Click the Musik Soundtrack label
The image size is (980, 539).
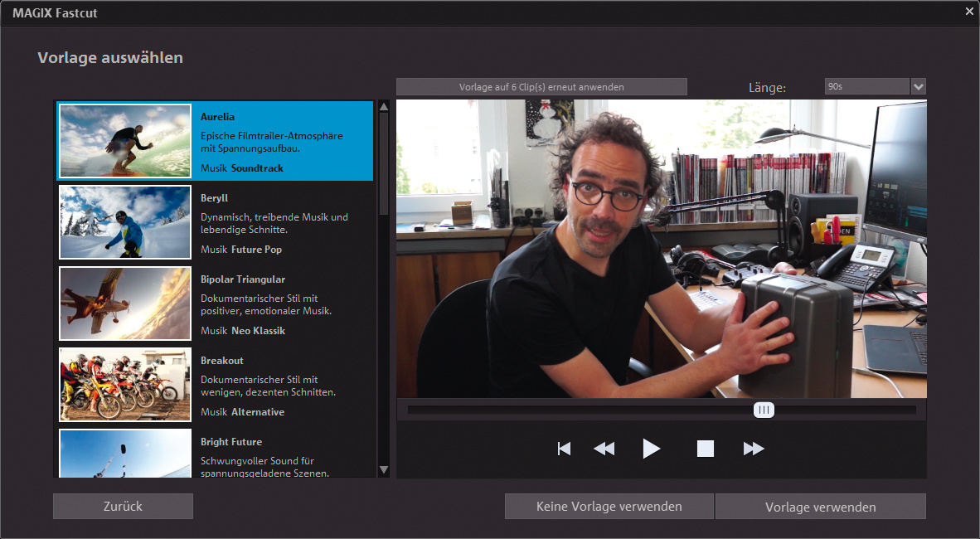(242, 168)
